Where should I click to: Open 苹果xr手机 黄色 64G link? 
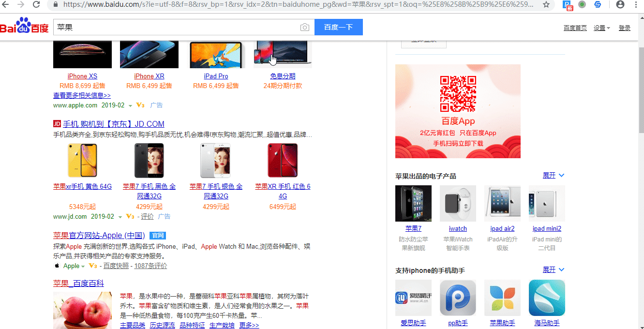click(82, 186)
